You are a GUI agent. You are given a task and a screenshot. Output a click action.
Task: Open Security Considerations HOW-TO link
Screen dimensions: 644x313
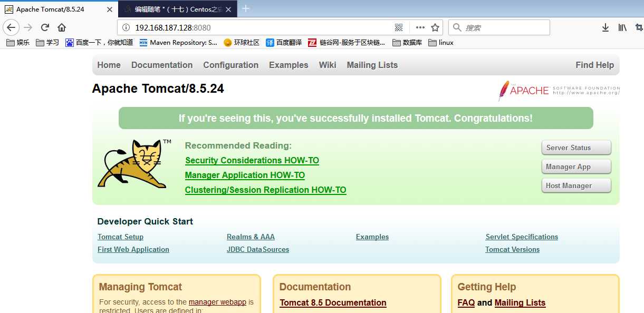coord(252,160)
